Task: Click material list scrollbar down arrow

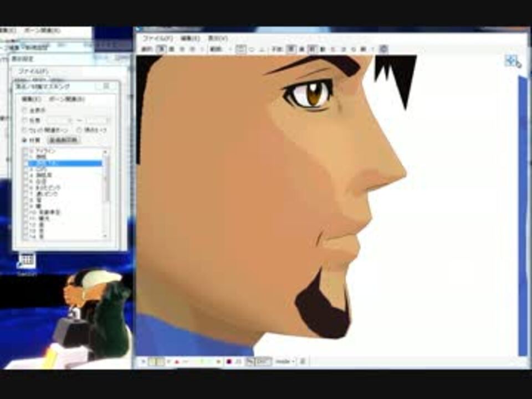Action: (x=105, y=236)
